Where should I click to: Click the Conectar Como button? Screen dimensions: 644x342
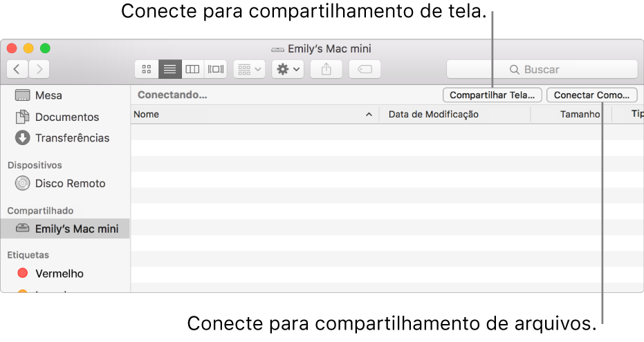[x=591, y=95]
